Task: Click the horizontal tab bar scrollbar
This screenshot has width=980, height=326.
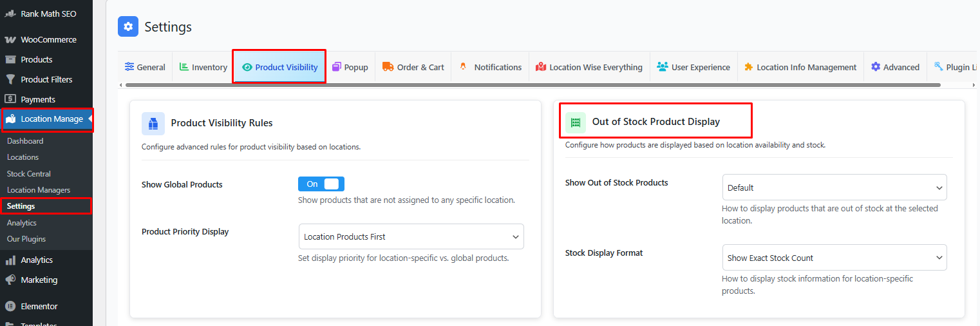Action: tap(532, 85)
